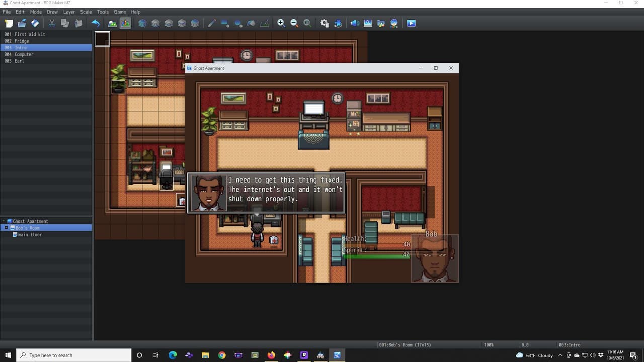The image size is (644, 362).
Task: Click the 63°F Cloudy weather widget
Action: point(534,355)
